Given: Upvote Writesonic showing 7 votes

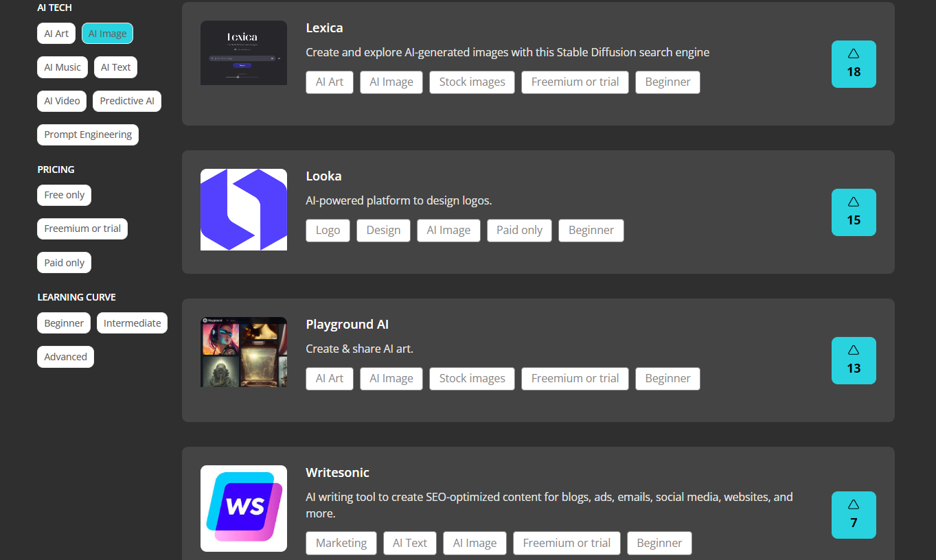Looking at the screenshot, I should tap(854, 515).
